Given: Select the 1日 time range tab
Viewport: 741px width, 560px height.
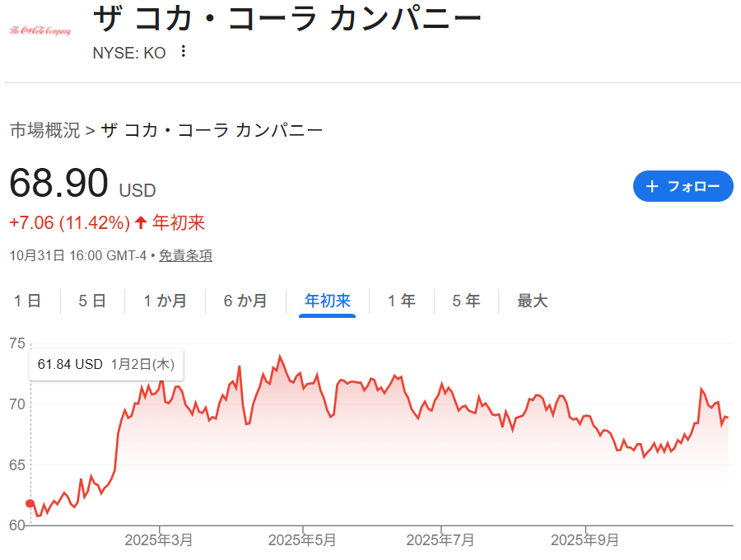Looking at the screenshot, I should [27, 301].
